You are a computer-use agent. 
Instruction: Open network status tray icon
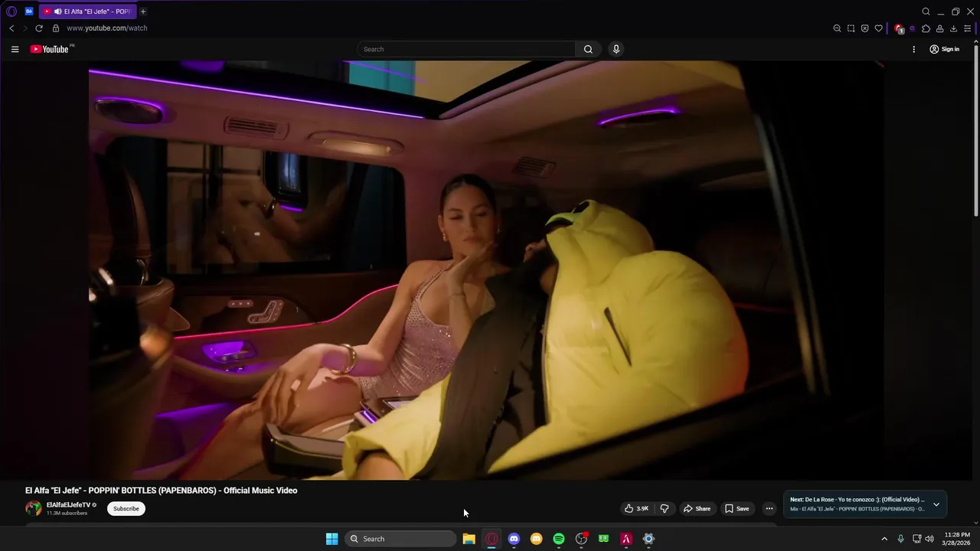coord(916,539)
